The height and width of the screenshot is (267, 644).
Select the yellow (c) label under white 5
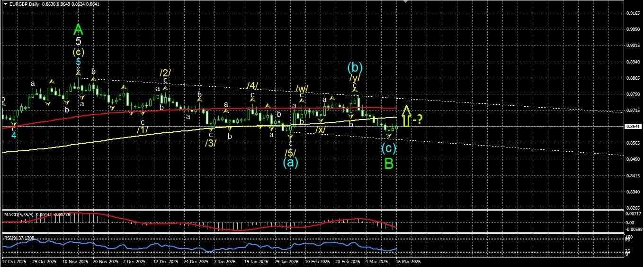click(x=79, y=52)
